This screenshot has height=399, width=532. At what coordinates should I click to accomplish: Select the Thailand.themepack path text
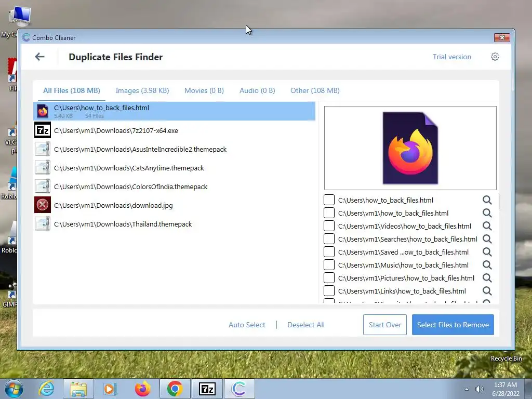[123, 224]
